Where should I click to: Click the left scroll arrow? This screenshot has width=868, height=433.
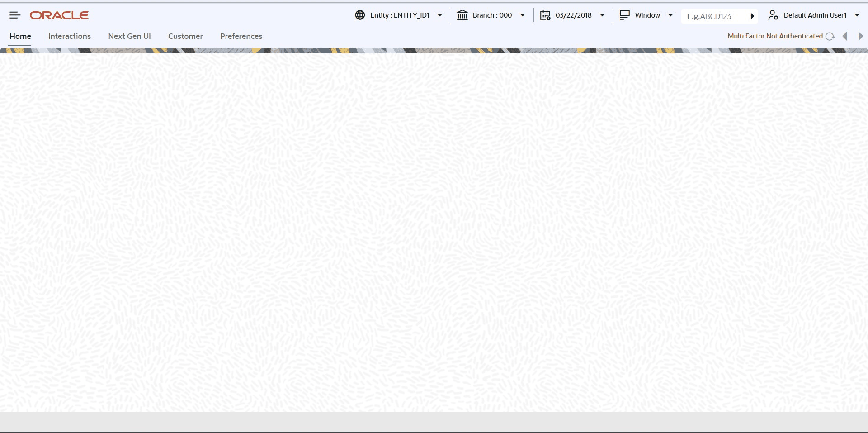tap(845, 36)
